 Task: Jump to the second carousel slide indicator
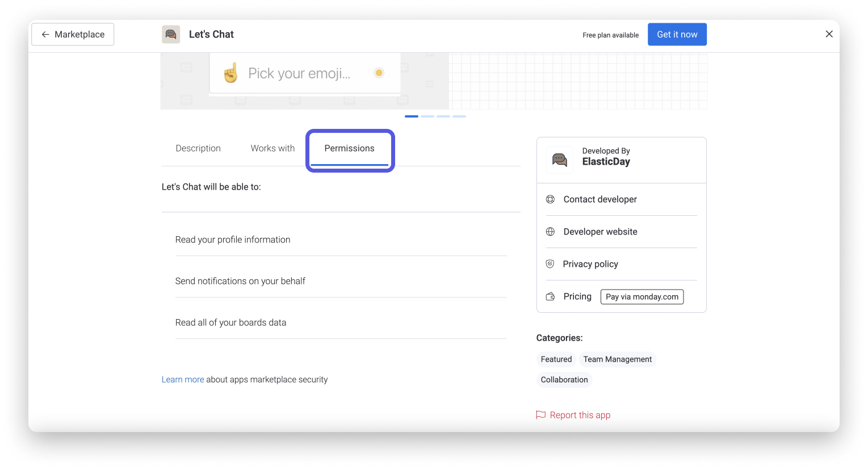click(x=427, y=116)
